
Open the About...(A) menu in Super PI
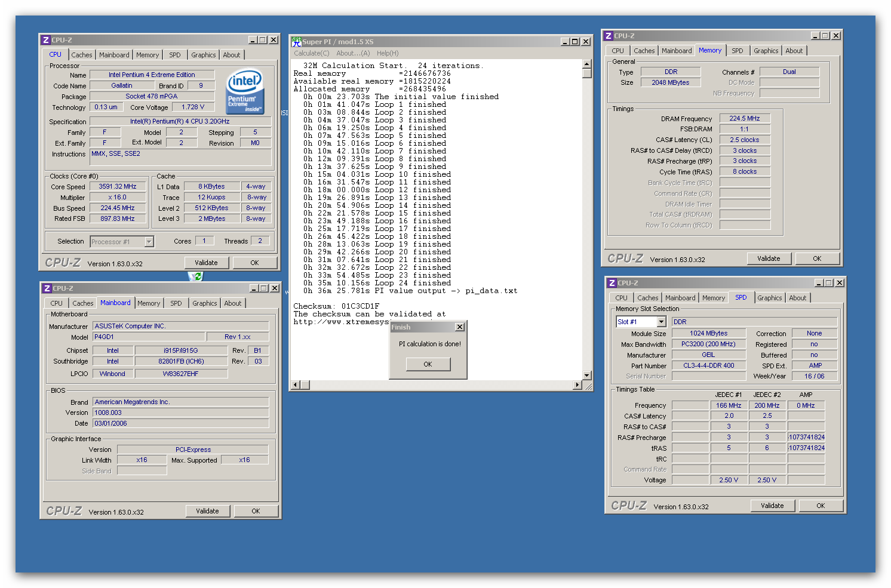coord(353,53)
